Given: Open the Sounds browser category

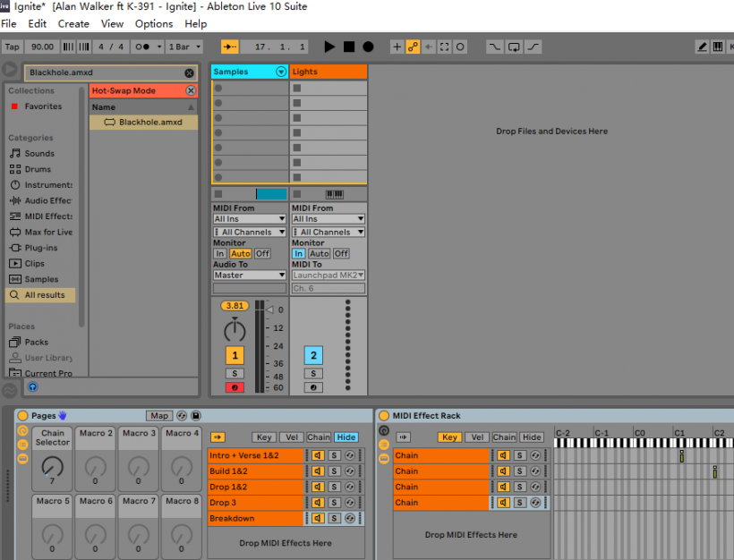Looking at the screenshot, I should (x=39, y=154).
